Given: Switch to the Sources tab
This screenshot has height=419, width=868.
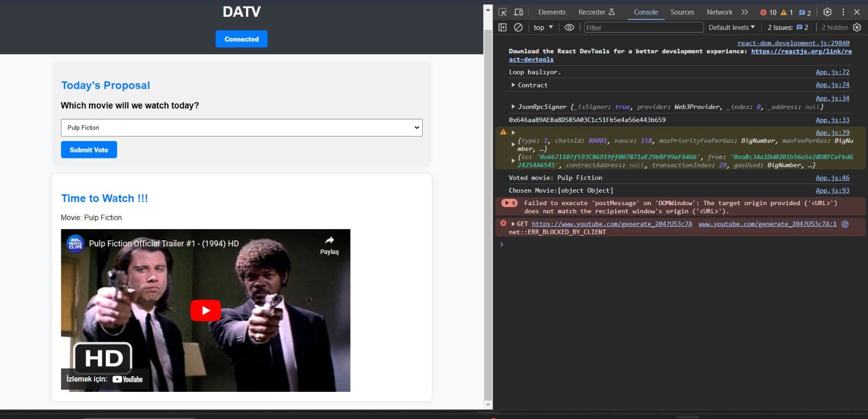Looking at the screenshot, I should click(682, 12).
